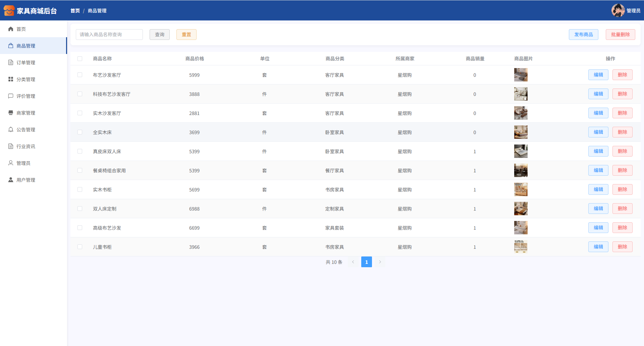Viewport: 644px width, 346px height.
Task: Click the grid icon for 分类管理
Action: 11,79
